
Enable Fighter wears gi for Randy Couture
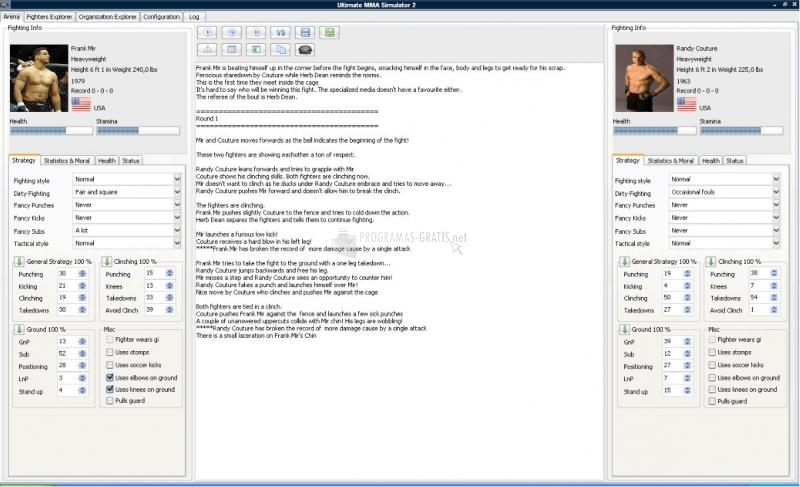[x=712, y=339]
